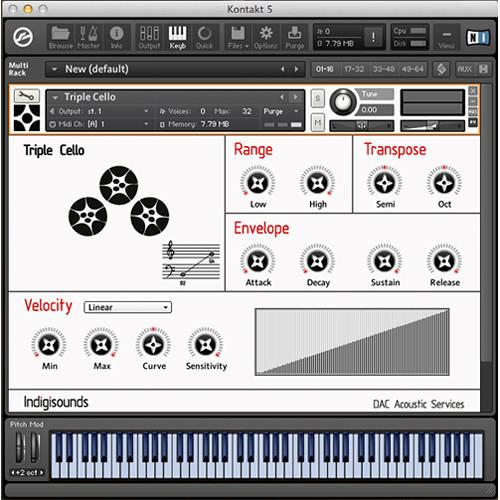Minimize the instrument header view

pos(473,101)
